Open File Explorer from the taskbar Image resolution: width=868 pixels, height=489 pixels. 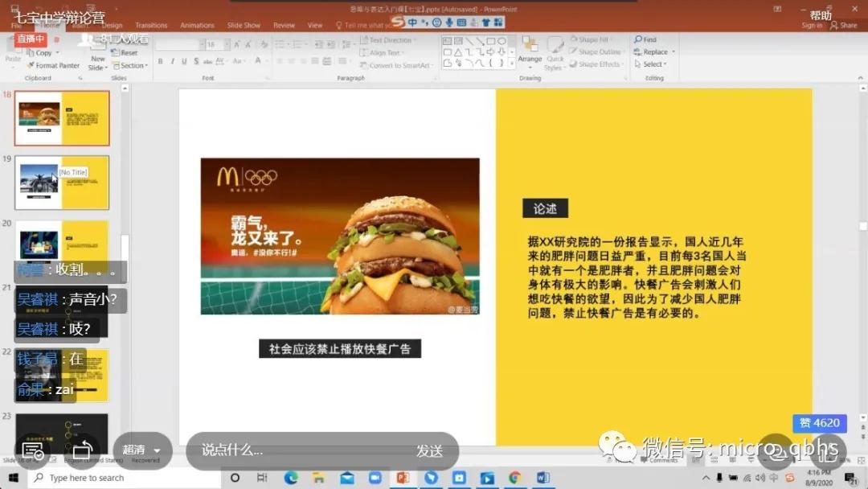tap(318, 478)
